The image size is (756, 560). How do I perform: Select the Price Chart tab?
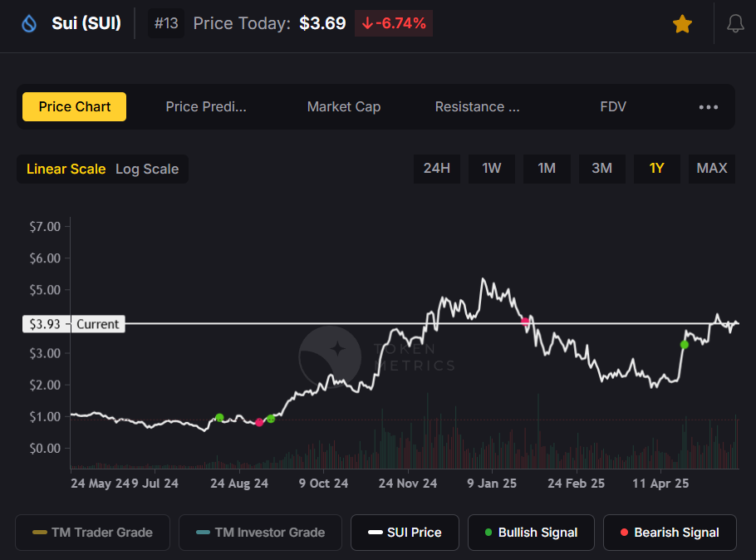click(74, 106)
